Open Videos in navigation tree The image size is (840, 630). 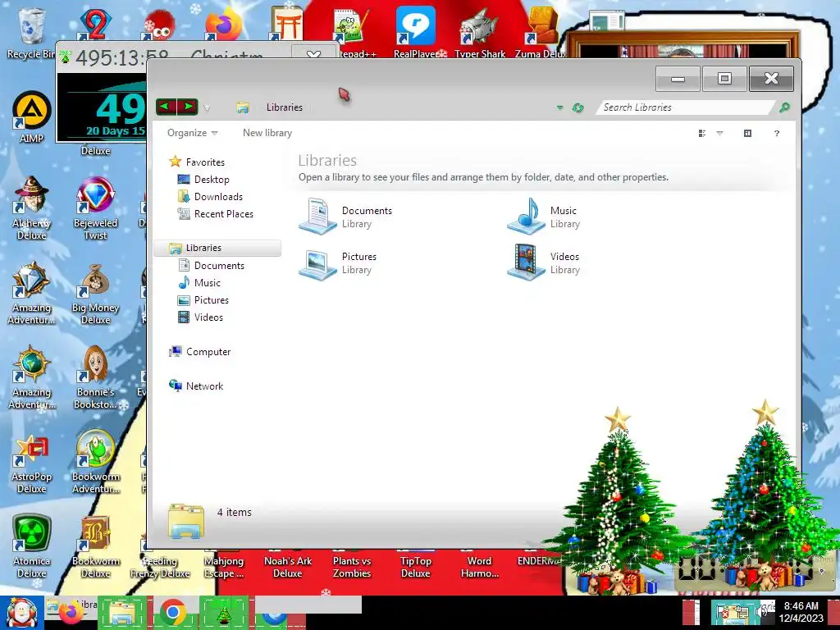point(200,317)
